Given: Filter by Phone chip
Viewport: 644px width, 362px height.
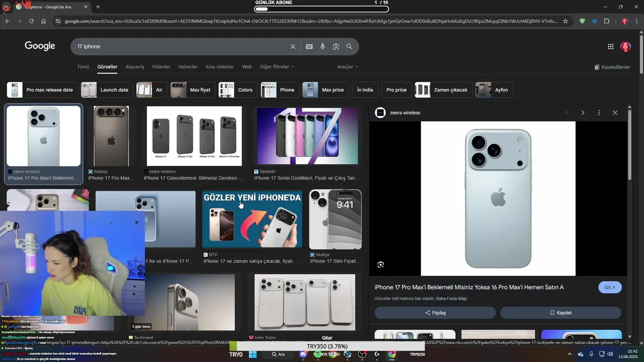Looking at the screenshot, I should (280, 90).
